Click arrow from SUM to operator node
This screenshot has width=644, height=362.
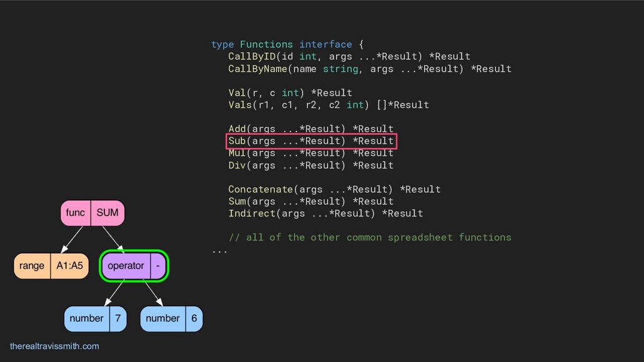(113, 238)
